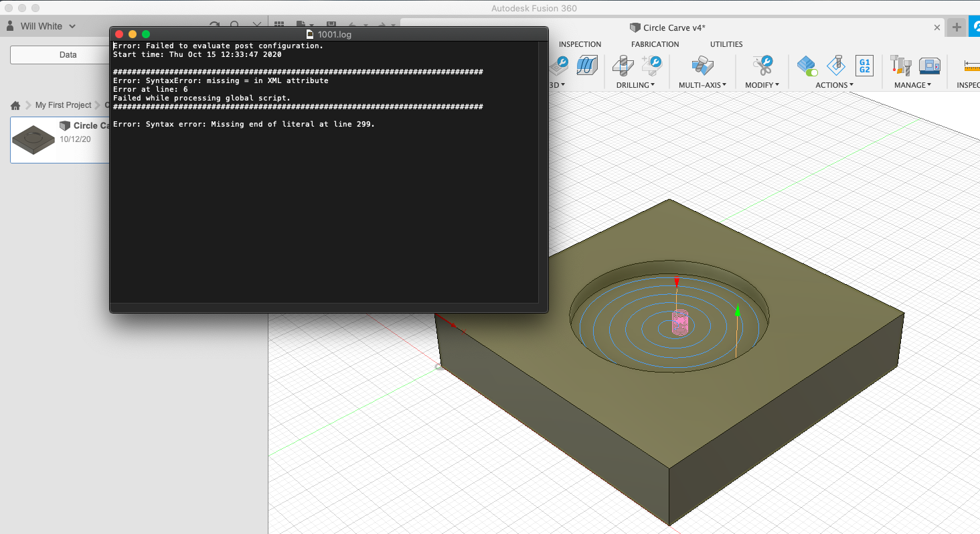Image resolution: width=980 pixels, height=534 pixels.
Task: Open the Will White account menu
Action: (42, 26)
